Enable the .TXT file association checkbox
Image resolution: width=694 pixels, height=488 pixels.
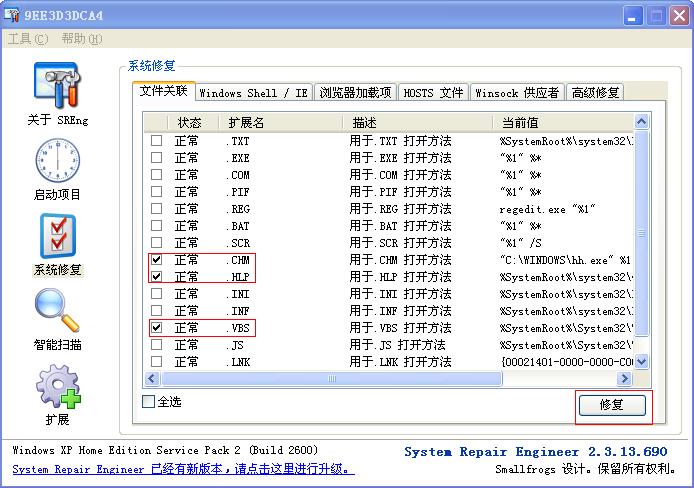coord(156,141)
